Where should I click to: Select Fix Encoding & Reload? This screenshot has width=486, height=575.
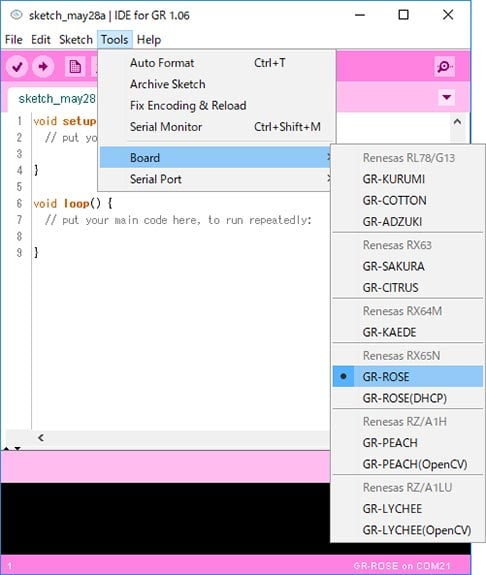point(216,106)
